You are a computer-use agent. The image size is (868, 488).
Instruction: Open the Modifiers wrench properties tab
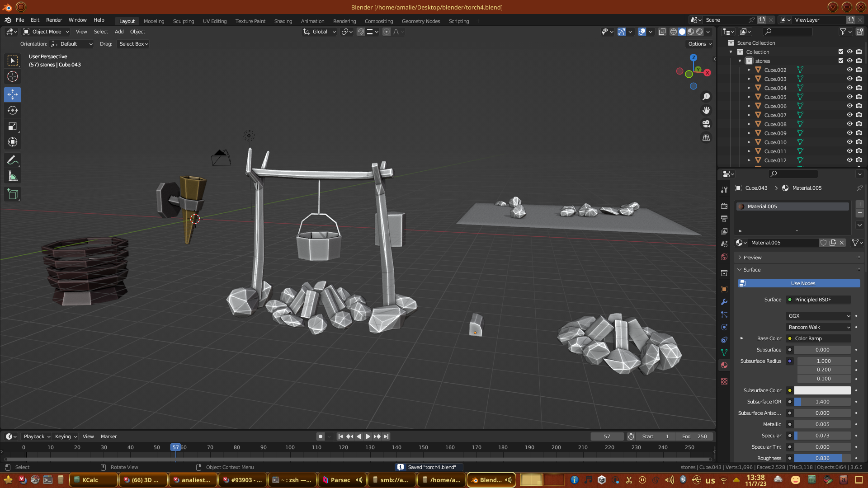[x=724, y=302]
